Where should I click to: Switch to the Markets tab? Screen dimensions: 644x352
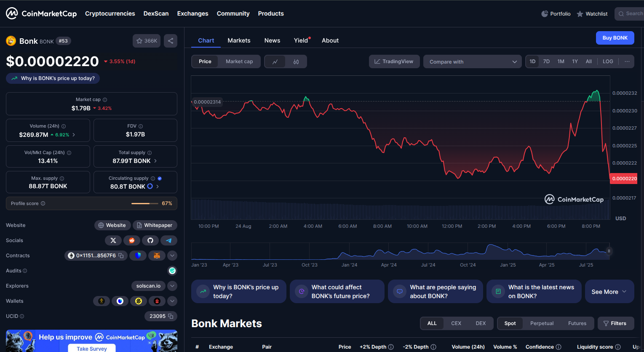pos(239,40)
